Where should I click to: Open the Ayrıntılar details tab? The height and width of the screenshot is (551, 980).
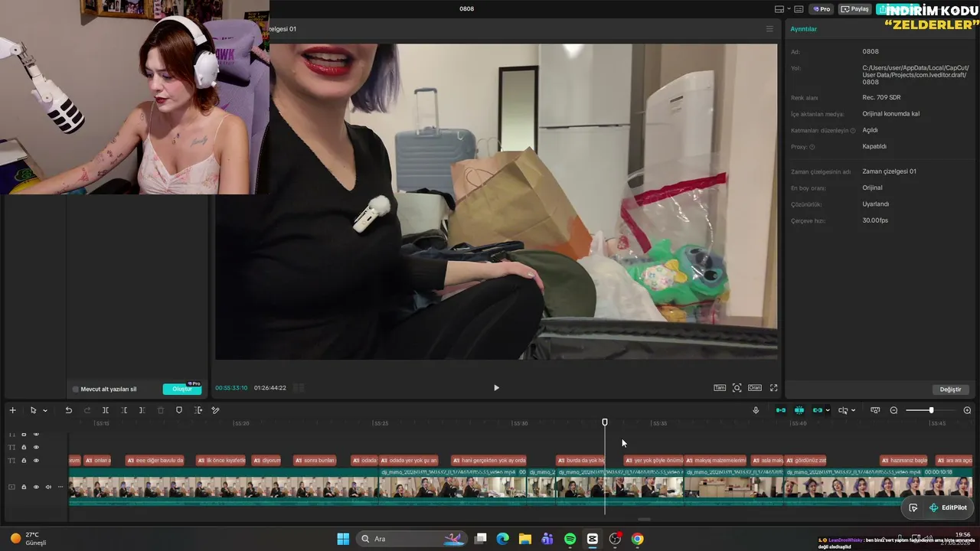click(x=804, y=29)
